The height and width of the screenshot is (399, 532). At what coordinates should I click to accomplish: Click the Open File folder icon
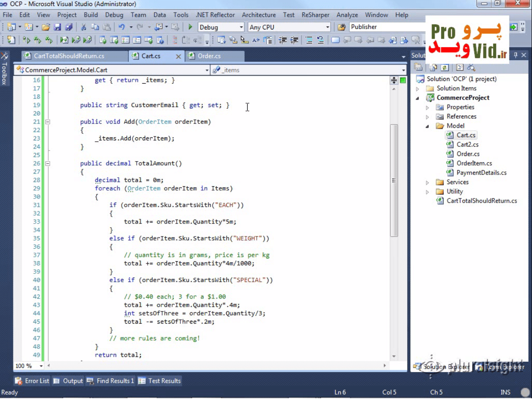click(x=45, y=27)
